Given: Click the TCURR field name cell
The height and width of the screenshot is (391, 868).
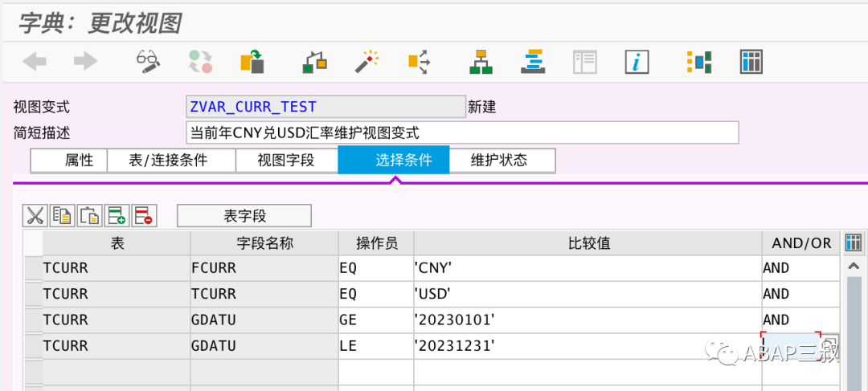Looking at the screenshot, I should pyautogui.click(x=264, y=294).
